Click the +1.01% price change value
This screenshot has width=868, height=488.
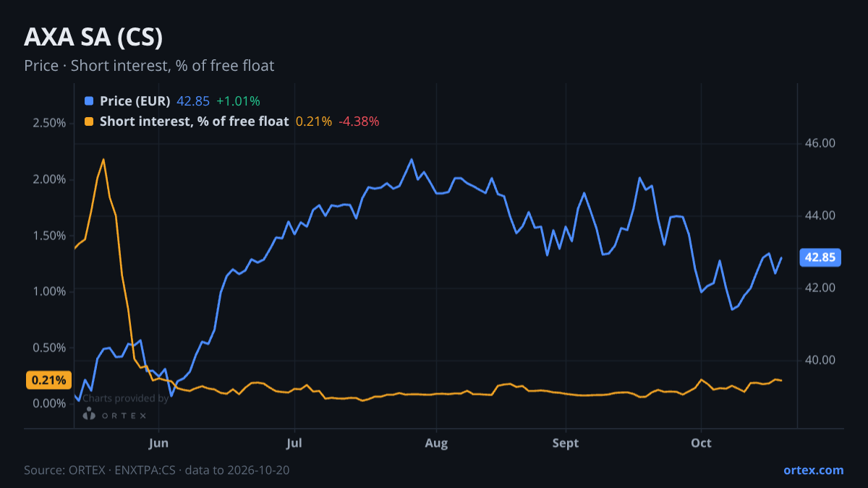coord(238,101)
